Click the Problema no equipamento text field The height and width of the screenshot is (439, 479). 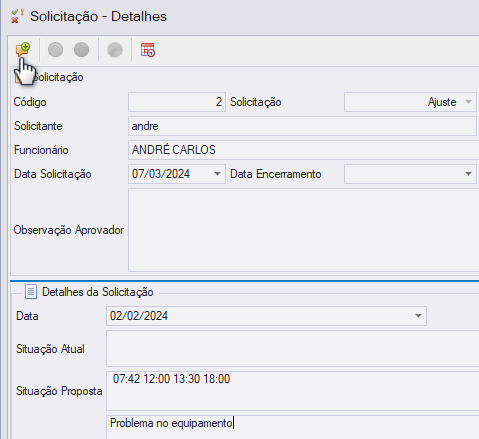pyautogui.click(x=293, y=427)
